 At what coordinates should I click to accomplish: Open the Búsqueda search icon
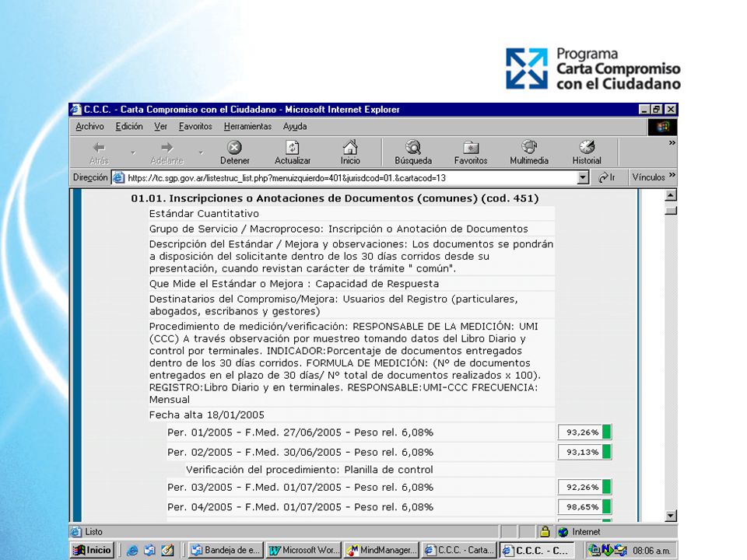pyautogui.click(x=413, y=147)
